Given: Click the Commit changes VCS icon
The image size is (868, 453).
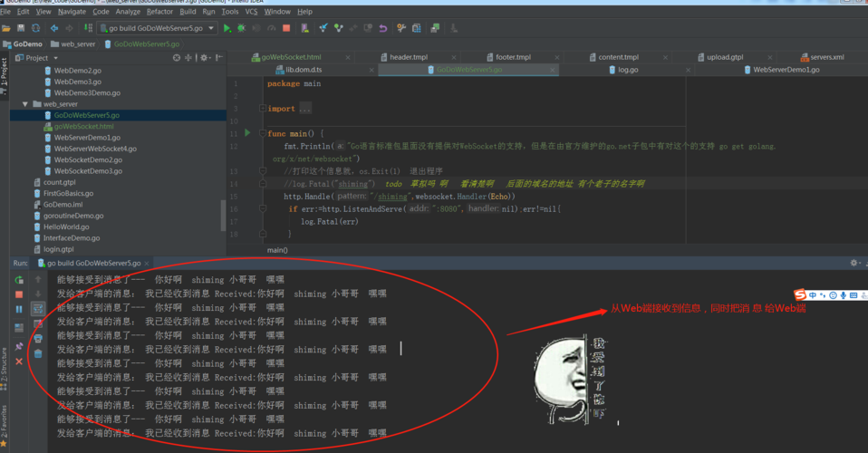Looking at the screenshot, I should pyautogui.click(x=338, y=28).
